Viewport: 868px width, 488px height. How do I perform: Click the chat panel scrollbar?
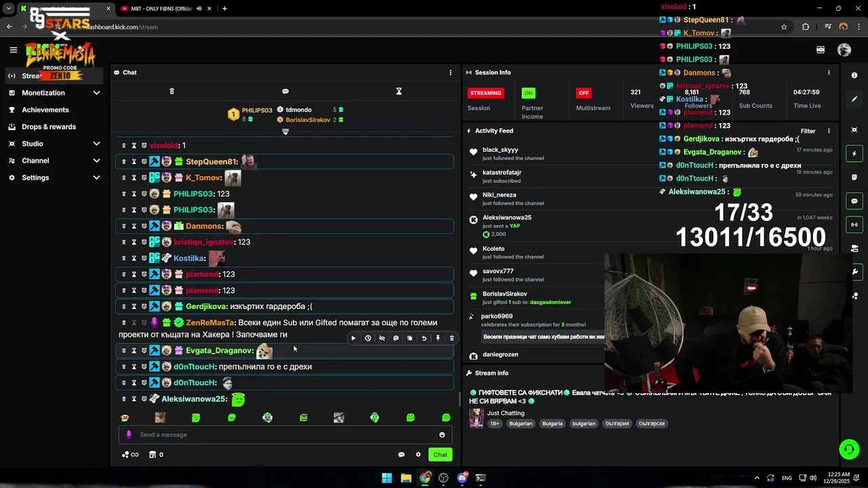[x=459, y=399]
